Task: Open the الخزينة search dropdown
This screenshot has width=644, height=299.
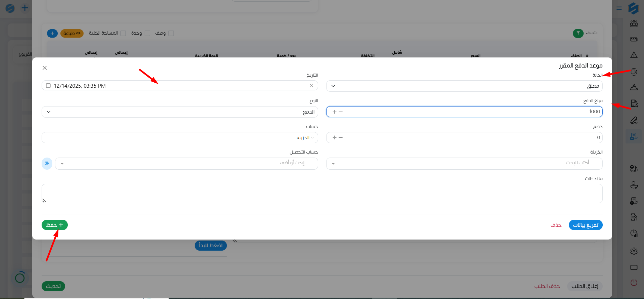Action: coord(464,164)
